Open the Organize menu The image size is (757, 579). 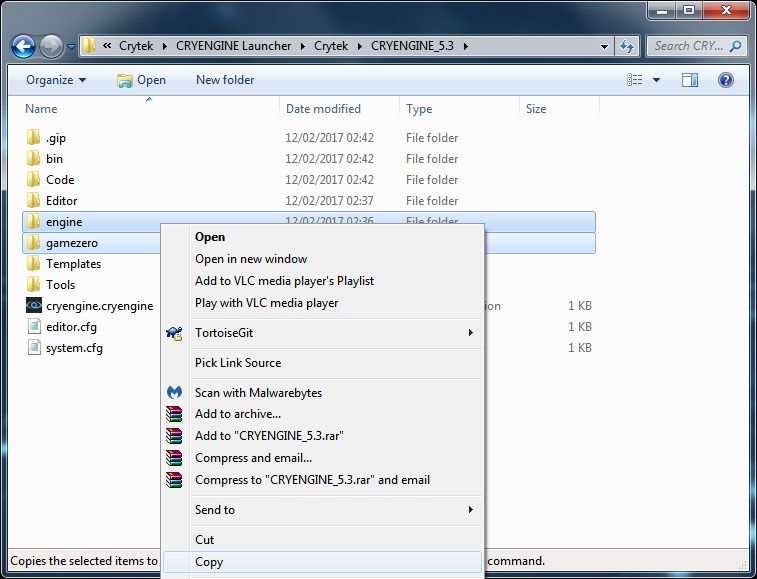click(56, 80)
